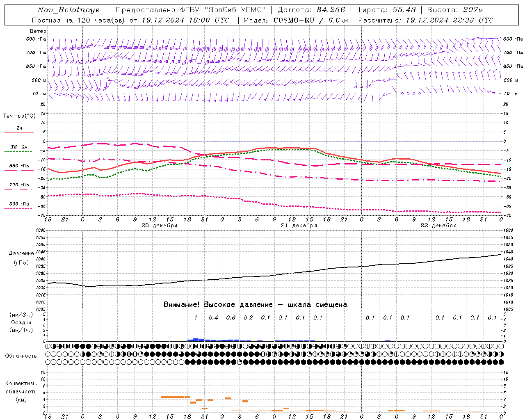Click the '700 гПа' temperature legend entry

tap(19, 185)
